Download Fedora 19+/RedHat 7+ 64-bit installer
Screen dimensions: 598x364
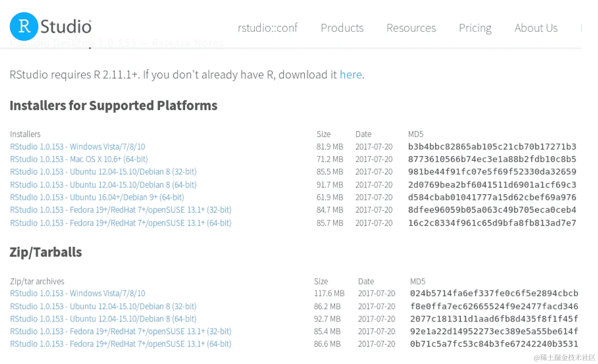pos(121,223)
